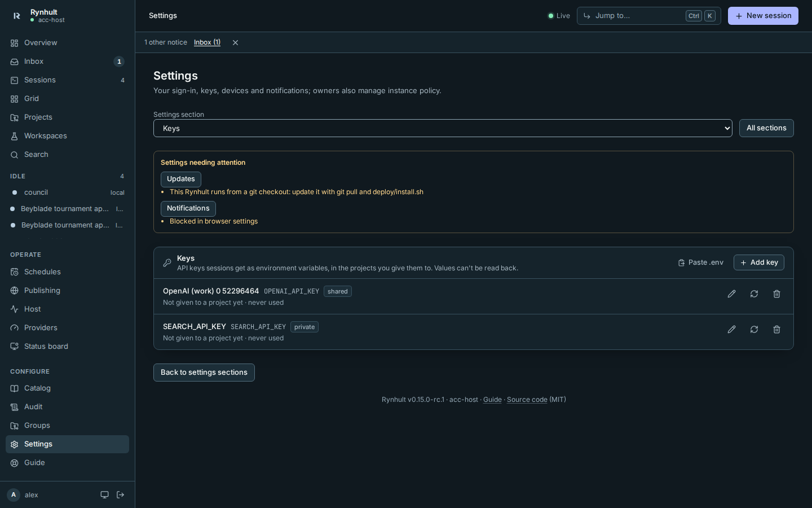Screen dimensions: 812x508
Task: Dismiss the notice bar
Action: tap(235, 42)
